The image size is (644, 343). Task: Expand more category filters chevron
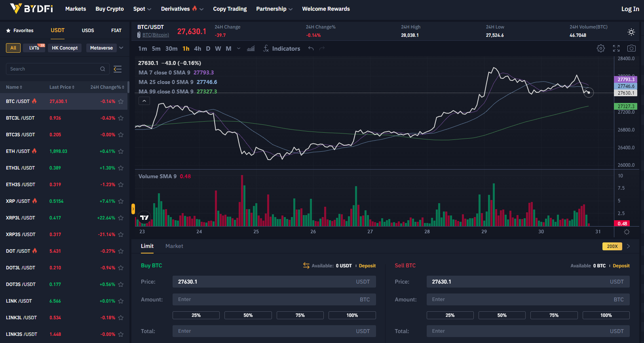click(121, 48)
